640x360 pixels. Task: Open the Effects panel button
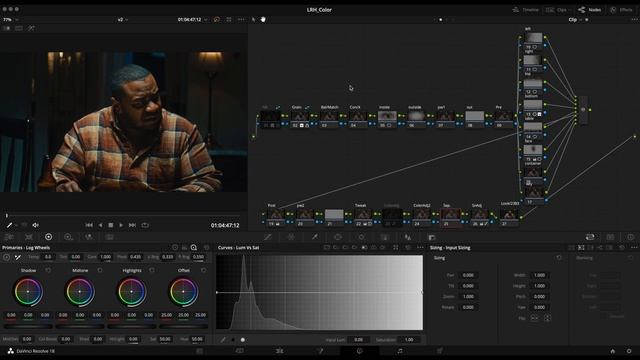(621, 9)
